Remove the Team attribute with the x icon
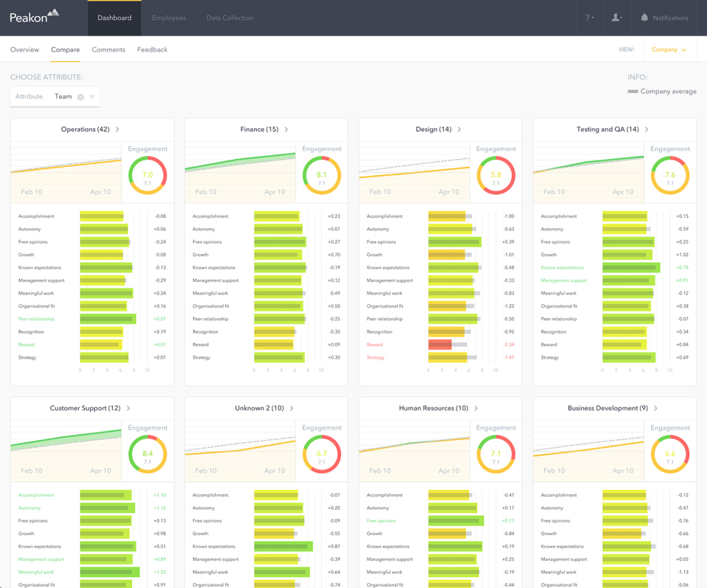707x588 pixels. point(81,97)
